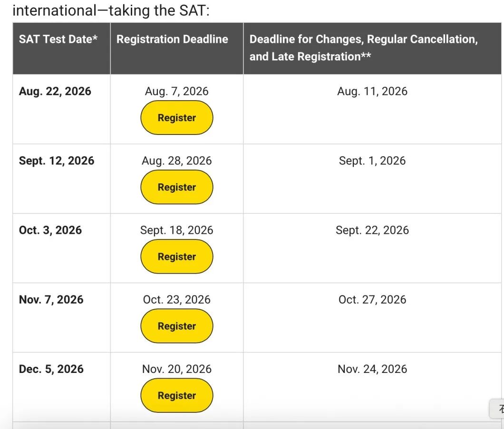Click the Nov. 24, 2026 late deadline
504x429 pixels.
pyautogui.click(x=372, y=369)
